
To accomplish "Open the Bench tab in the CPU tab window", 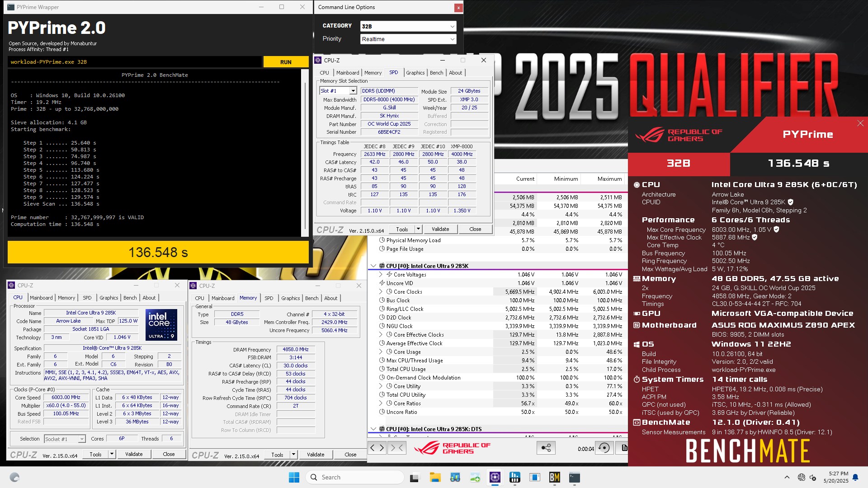I will tap(130, 298).
